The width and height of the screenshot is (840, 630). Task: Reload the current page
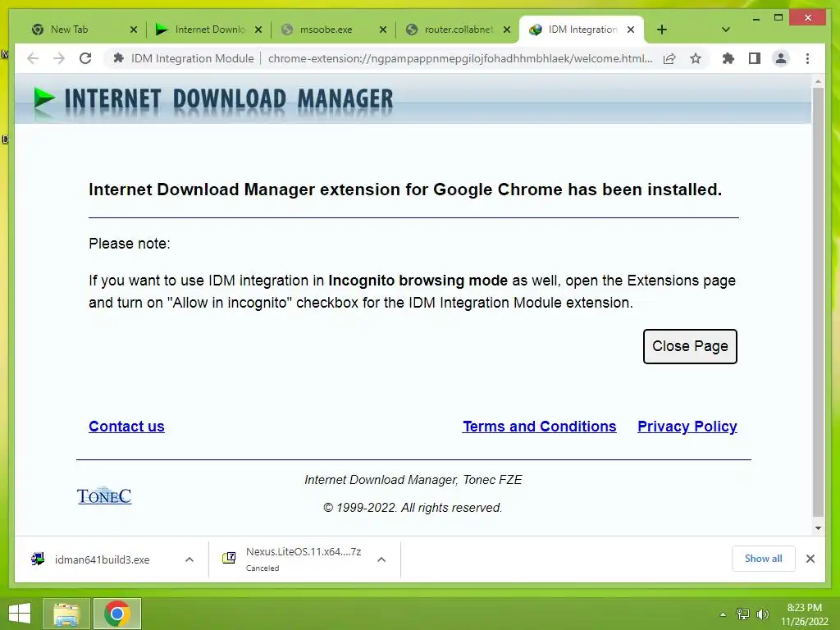(85, 58)
